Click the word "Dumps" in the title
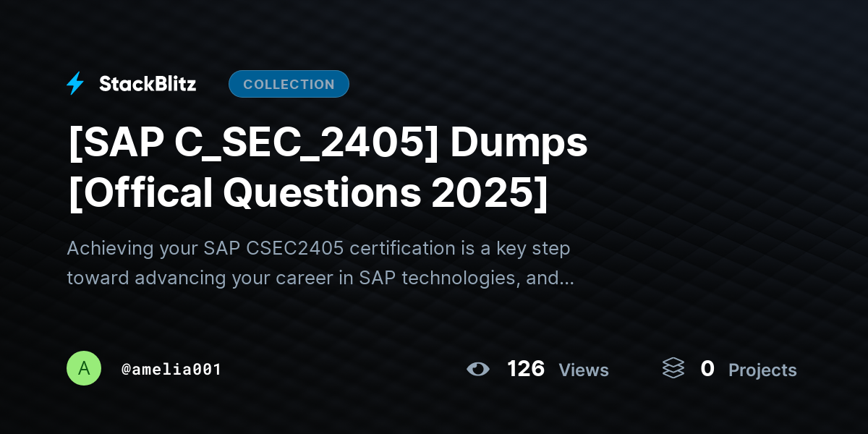Viewport: 868px width, 434px height. point(519,143)
